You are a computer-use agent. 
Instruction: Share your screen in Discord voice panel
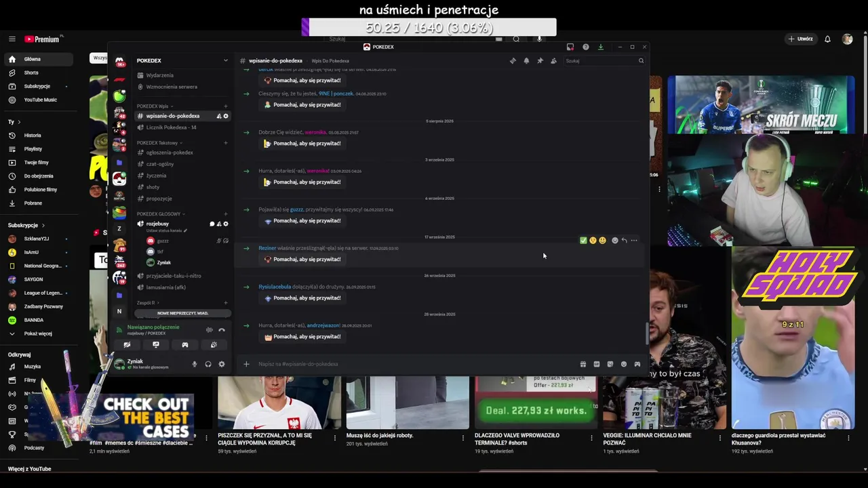(156, 345)
